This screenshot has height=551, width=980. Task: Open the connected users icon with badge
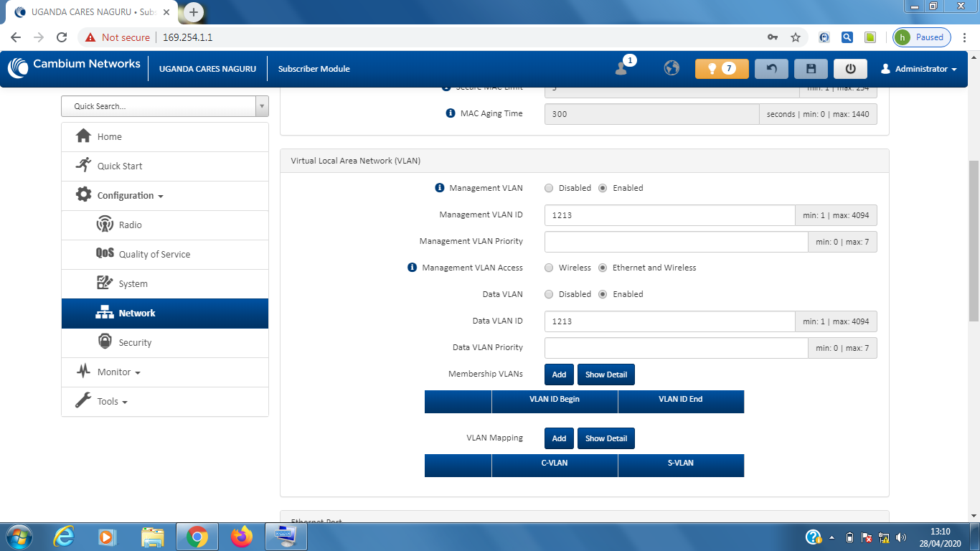click(x=622, y=68)
